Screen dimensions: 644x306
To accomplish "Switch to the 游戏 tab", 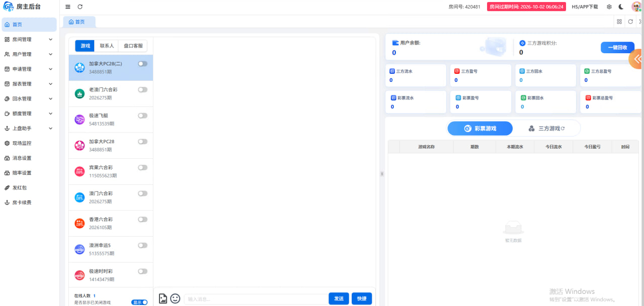I will (86, 46).
